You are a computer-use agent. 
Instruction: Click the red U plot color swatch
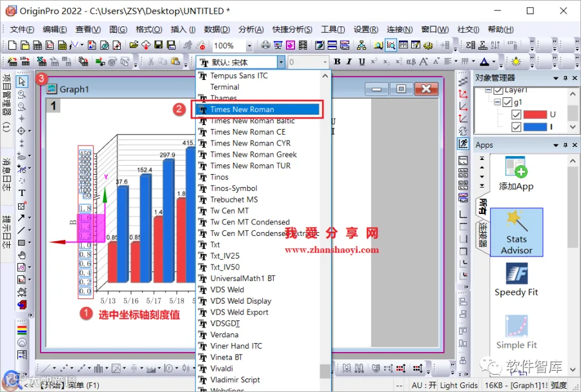click(535, 114)
